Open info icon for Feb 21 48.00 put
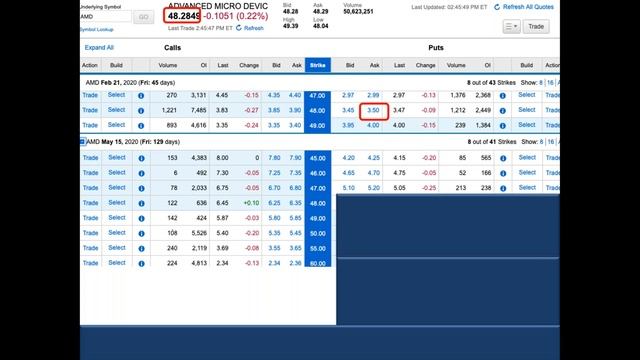 [x=502, y=111]
